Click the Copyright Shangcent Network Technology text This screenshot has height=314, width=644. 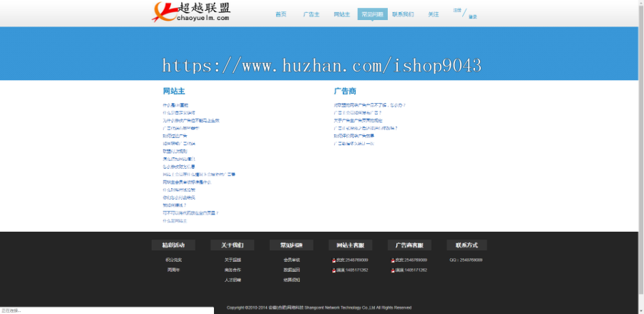point(319,308)
